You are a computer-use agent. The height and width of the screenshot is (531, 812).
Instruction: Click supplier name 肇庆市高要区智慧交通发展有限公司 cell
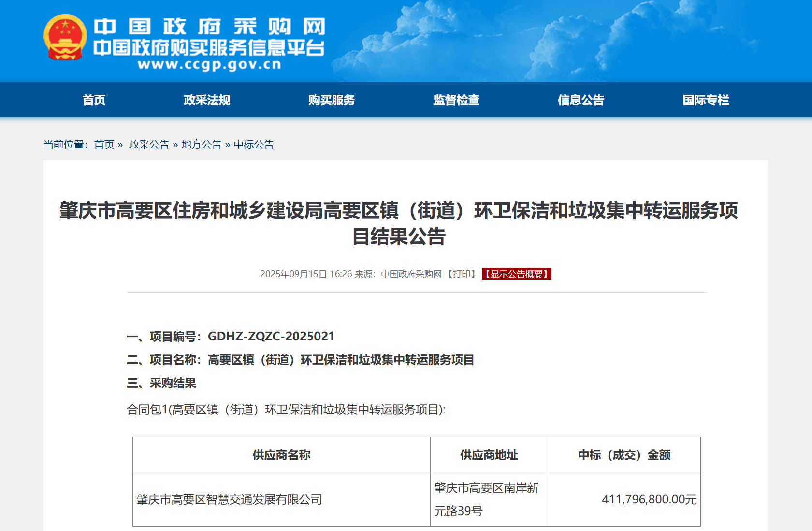point(229,500)
